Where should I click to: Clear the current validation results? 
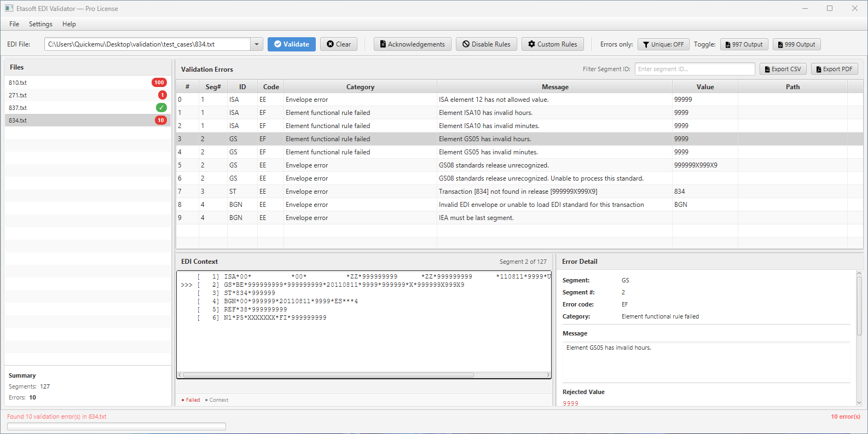pyautogui.click(x=339, y=44)
